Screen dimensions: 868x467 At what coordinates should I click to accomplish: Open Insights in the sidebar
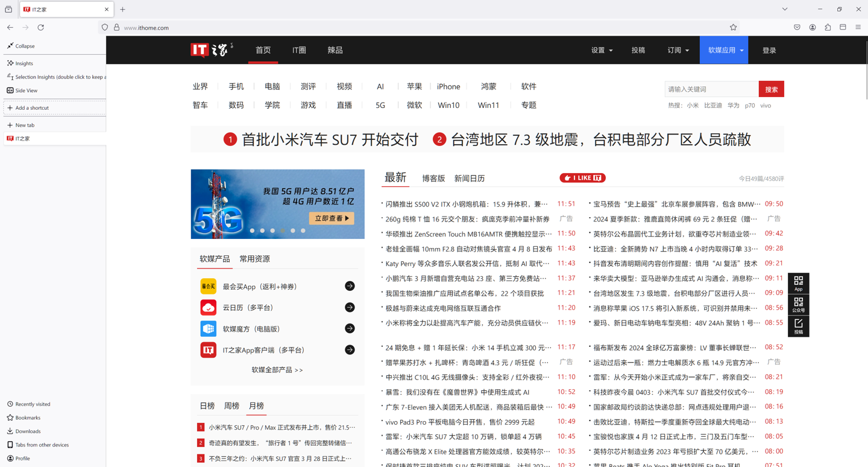20,63
